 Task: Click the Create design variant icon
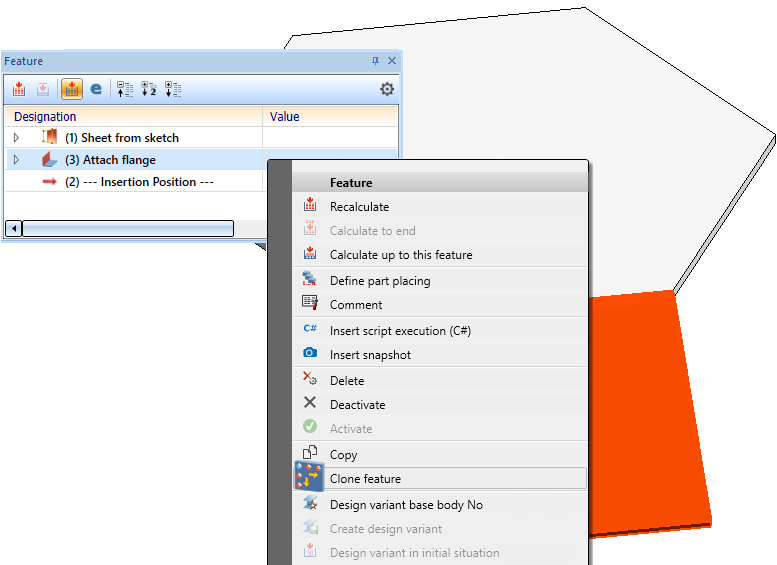point(310,527)
